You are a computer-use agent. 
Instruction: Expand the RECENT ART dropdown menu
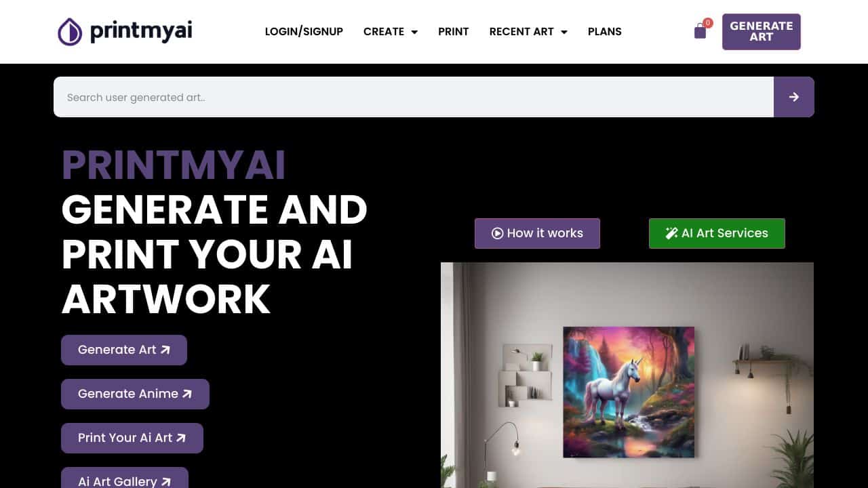click(x=528, y=32)
